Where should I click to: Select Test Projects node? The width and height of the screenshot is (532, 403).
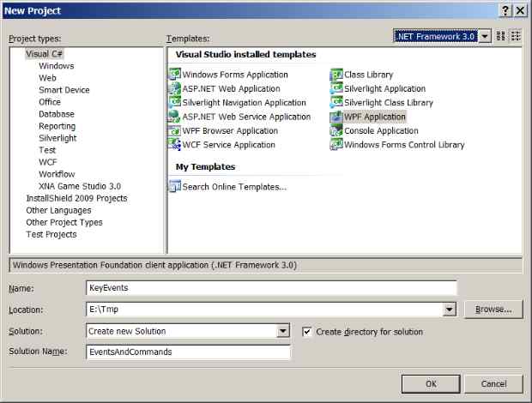(51, 235)
